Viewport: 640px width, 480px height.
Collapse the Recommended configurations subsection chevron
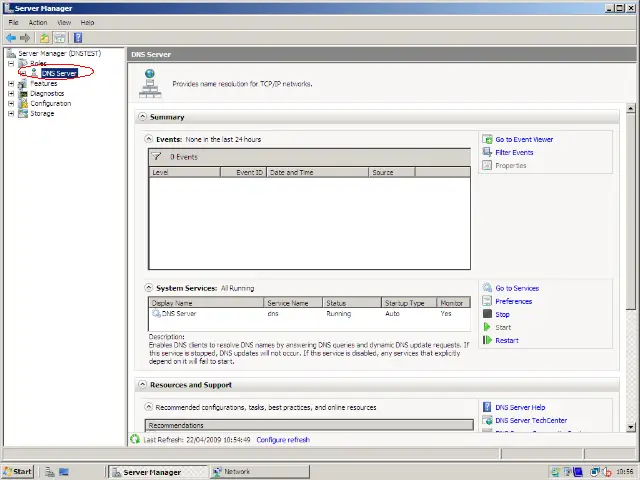click(149, 407)
